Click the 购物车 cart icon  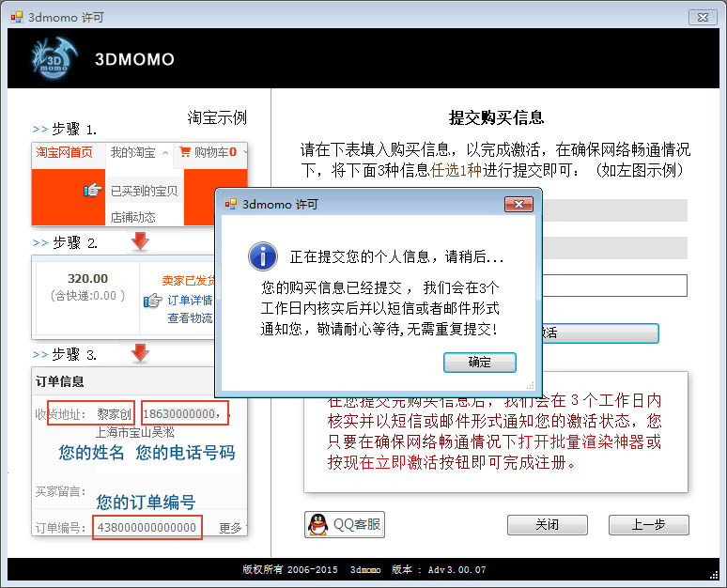click(185, 151)
